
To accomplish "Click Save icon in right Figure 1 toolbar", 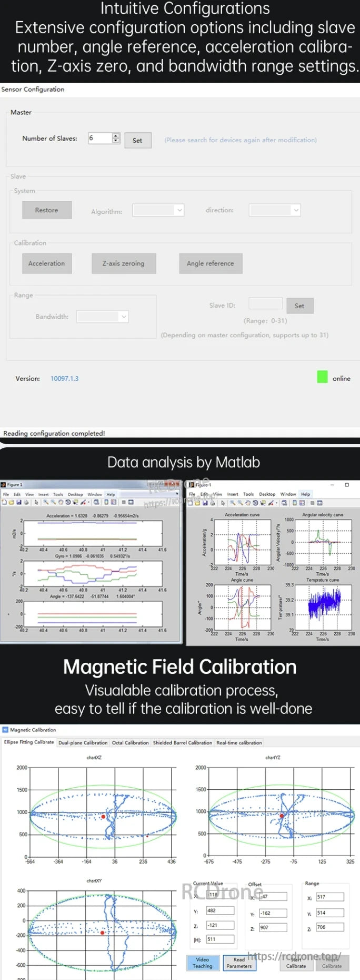I will (x=205, y=503).
